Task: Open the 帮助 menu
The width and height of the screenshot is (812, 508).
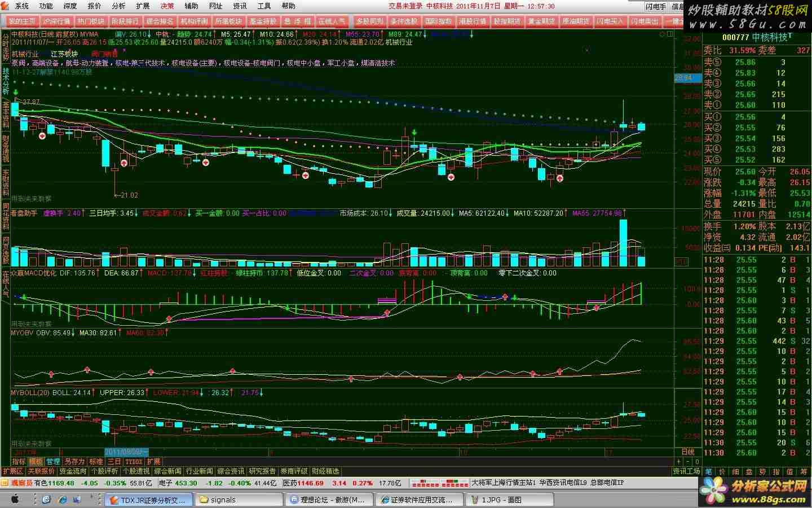Action: pyautogui.click(x=288, y=6)
